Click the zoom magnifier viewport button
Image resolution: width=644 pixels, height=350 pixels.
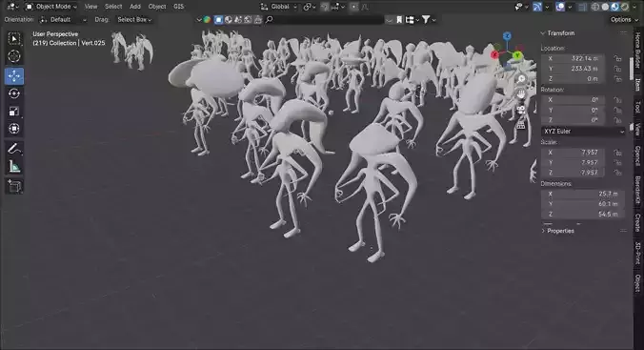[x=521, y=79]
